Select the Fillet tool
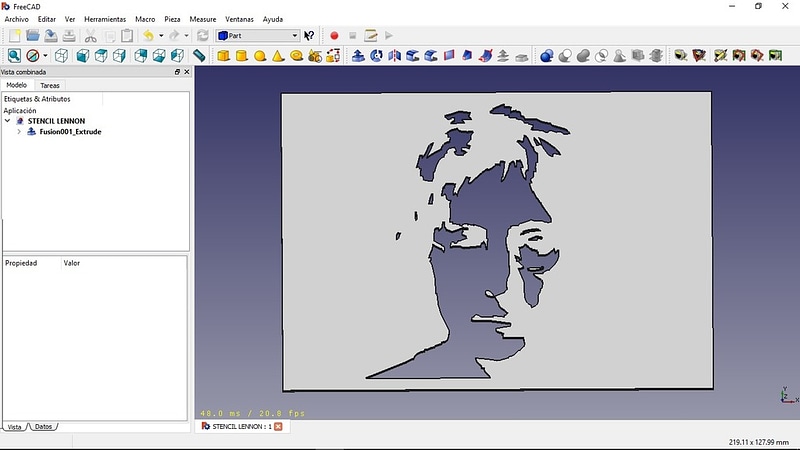The image size is (800, 450). (x=413, y=56)
